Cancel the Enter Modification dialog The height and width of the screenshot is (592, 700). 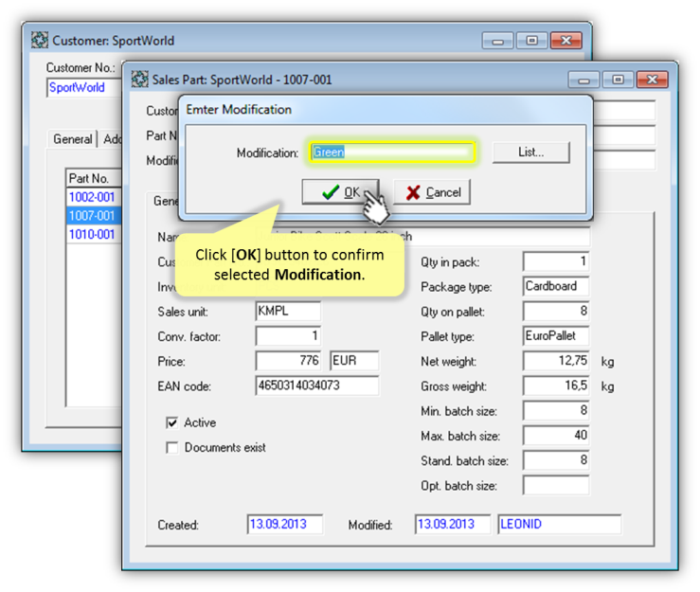coord(432,192)
